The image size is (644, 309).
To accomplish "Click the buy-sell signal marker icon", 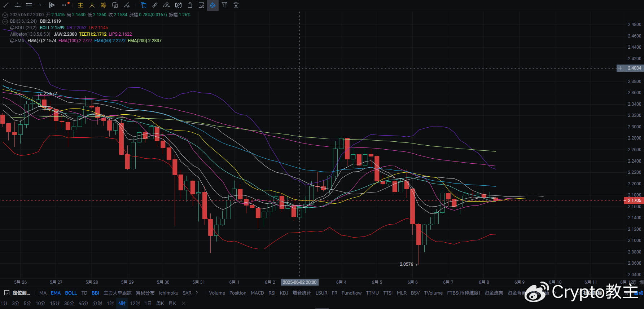I will (x=127, y=5).
